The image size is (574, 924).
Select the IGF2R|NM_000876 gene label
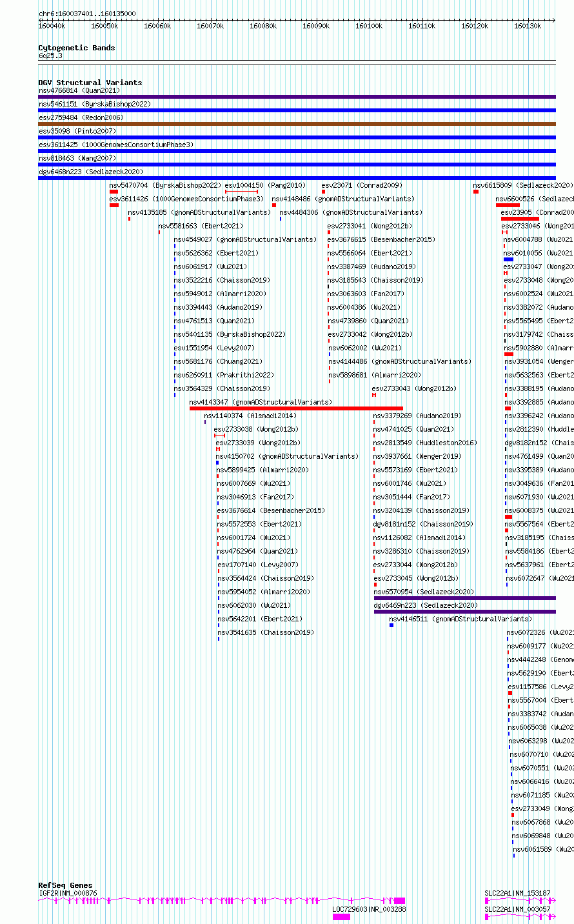tap(68, 893)
